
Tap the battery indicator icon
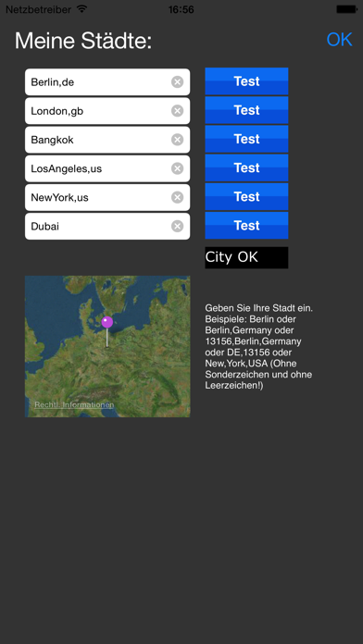[x=346, y=9]
